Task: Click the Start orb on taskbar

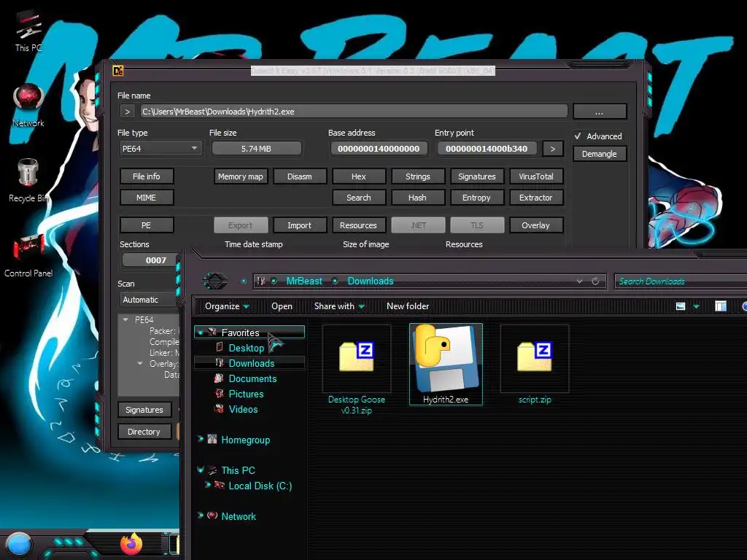Action: [x=19, y=544]
